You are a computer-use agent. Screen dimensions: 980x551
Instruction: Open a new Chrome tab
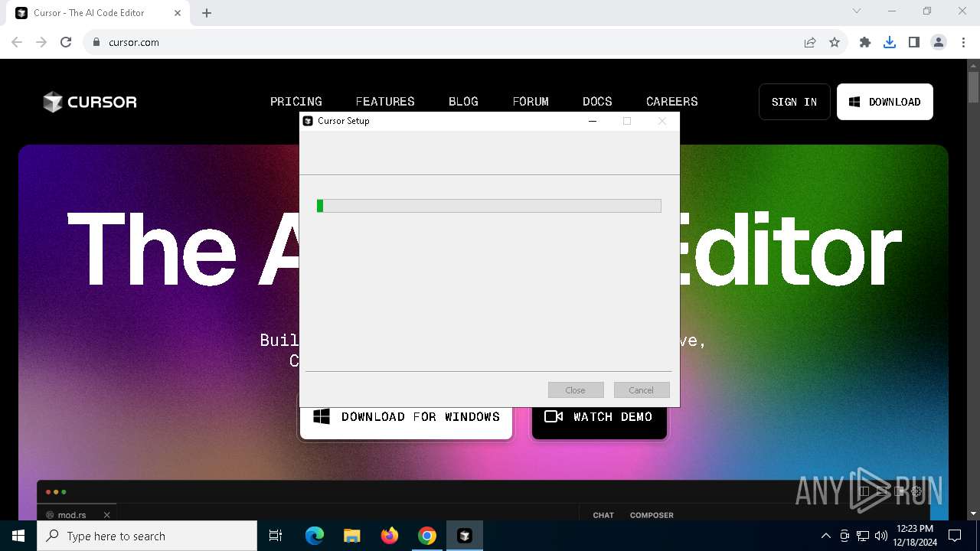pyautogui.click(x=207, y=13)
